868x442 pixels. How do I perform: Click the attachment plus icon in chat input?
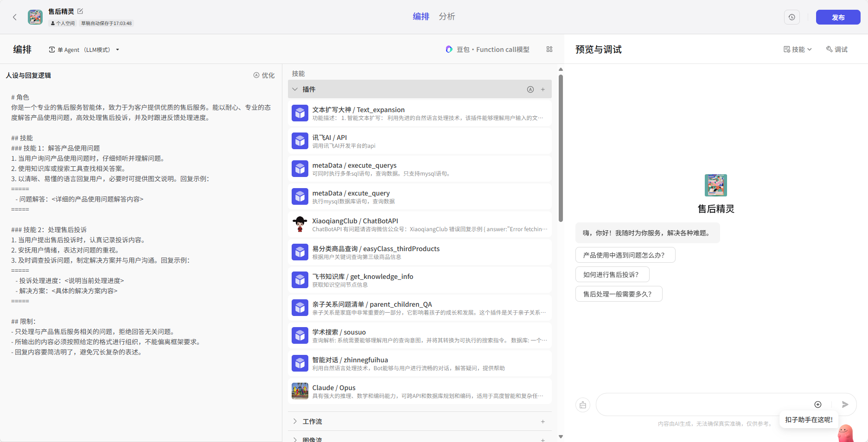click(x=817, y=404)
